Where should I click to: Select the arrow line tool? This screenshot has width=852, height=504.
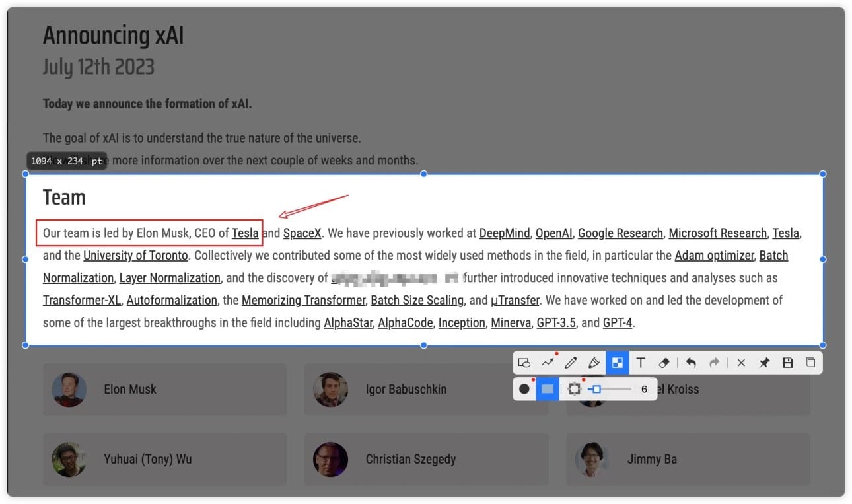pyautogui.click(x=548, y=363)
